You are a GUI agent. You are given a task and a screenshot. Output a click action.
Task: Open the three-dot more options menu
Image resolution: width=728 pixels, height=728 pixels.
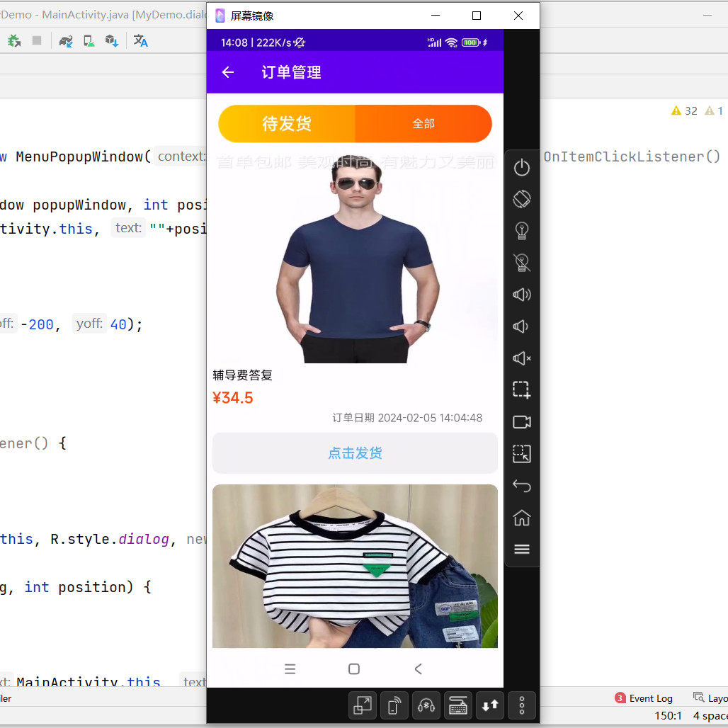(522, 705)
